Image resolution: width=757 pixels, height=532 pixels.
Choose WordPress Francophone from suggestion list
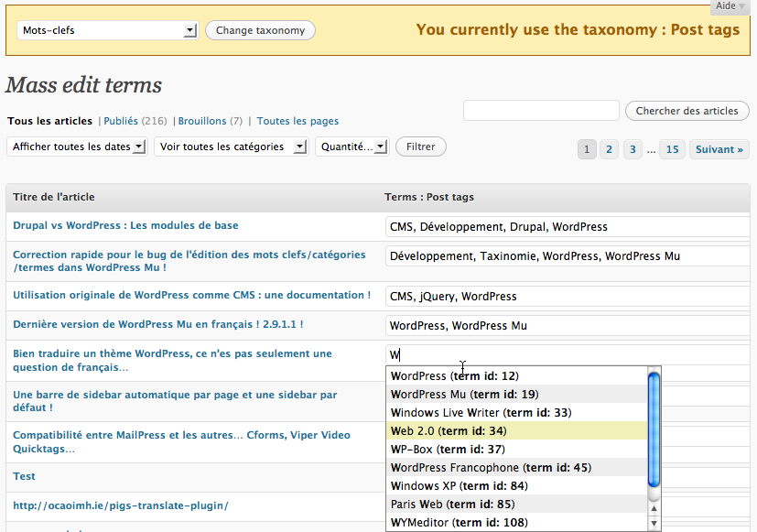pyautogui.click(x=491, y=467)
